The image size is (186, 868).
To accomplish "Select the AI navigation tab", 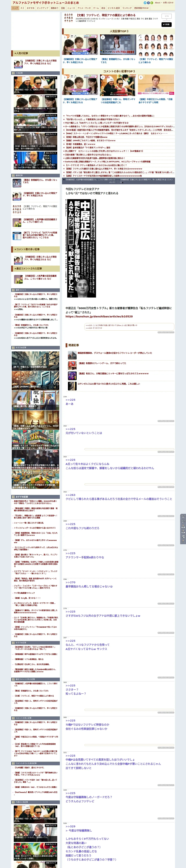I will [22, 8].
